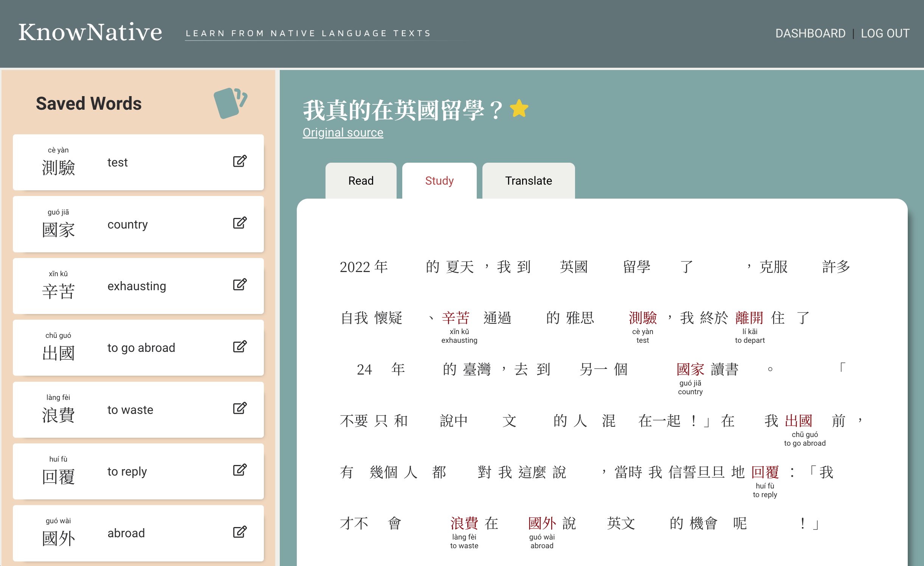This screenshot has height=566, width=924.
Task: Edit the saved word 回覆 (to reply)
Action: [240, 470]
